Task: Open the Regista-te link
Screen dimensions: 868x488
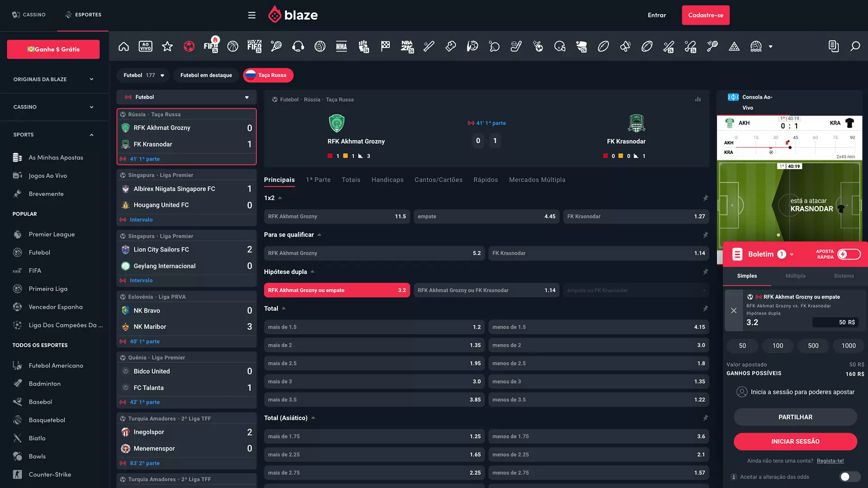Action: (x=830, y=461)
